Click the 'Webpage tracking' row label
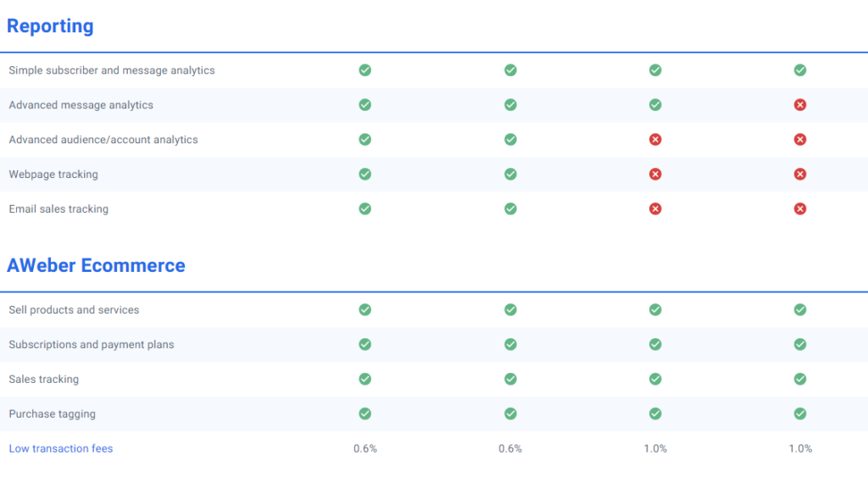Screen dimensions: 868x483 point(53,175)
